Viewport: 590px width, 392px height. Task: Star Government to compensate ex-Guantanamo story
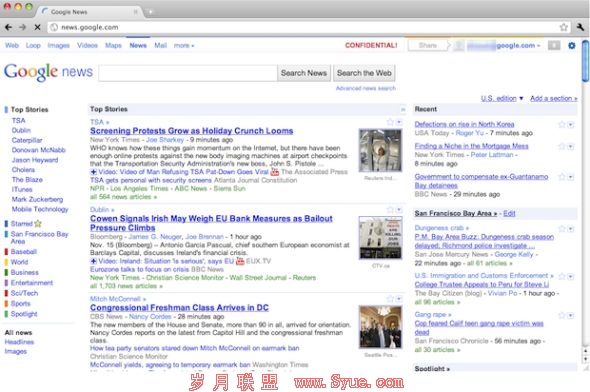click(x=562, y=177)
